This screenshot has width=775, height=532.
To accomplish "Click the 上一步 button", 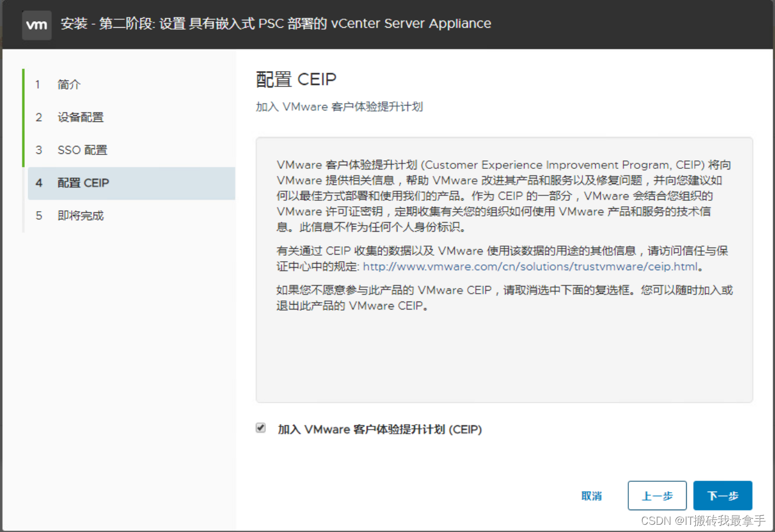I will pos(657,496).
